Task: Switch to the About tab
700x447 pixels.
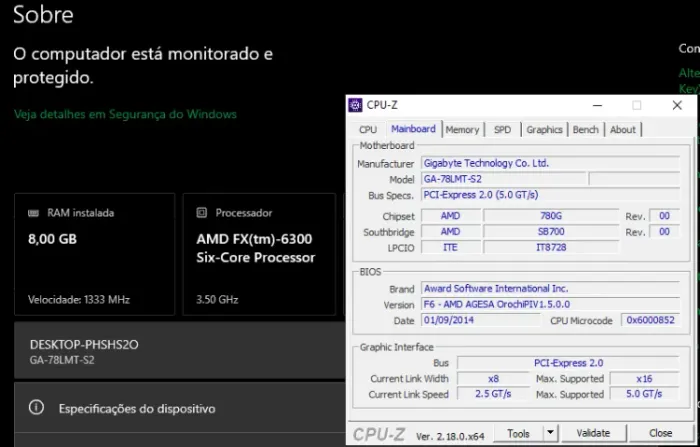Action: point(623,130)
